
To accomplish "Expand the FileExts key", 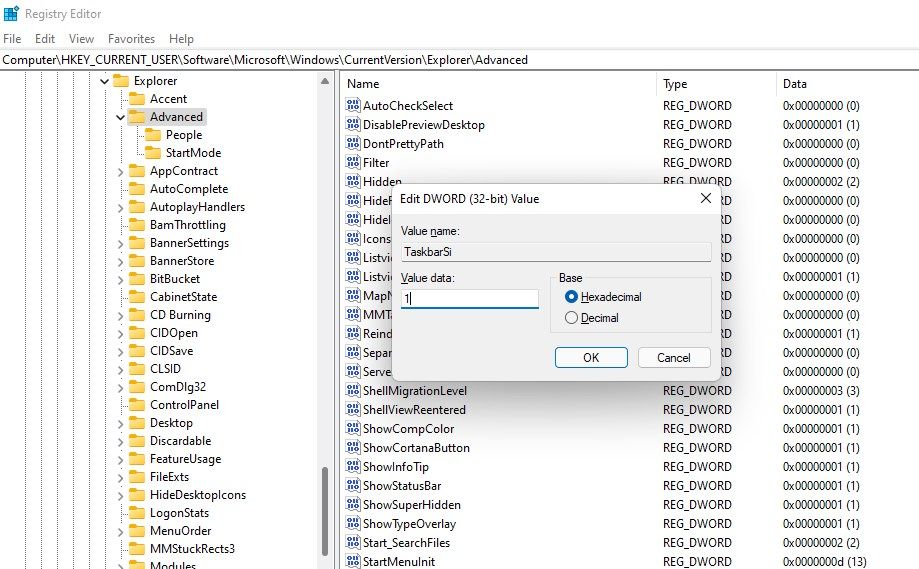I will tap(120, 478).
